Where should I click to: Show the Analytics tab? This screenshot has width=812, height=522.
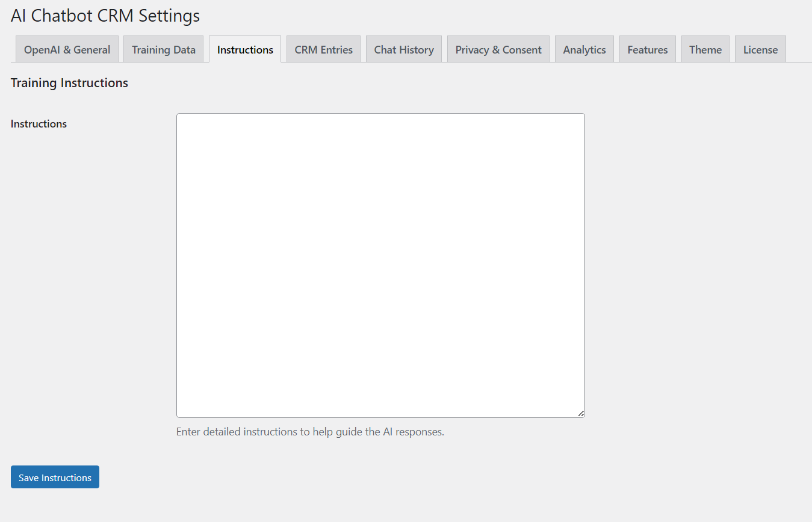[x=584, y=50]
